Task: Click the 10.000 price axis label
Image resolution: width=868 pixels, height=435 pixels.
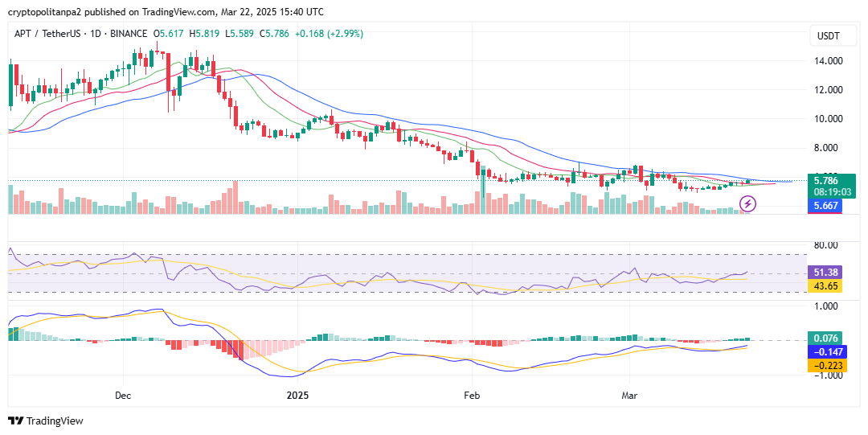Action: coord(828,118)
